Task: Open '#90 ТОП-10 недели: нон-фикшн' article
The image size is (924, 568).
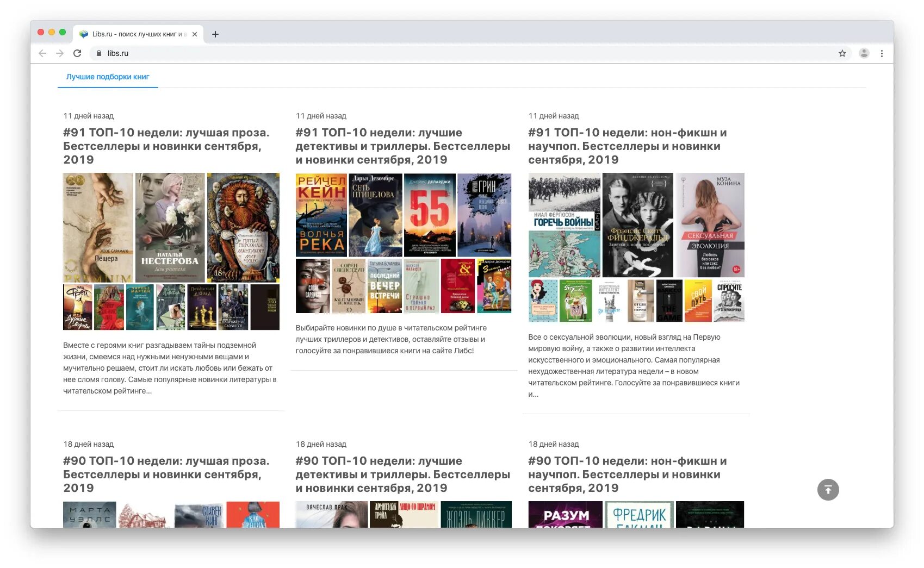Action: pos(628,475)
